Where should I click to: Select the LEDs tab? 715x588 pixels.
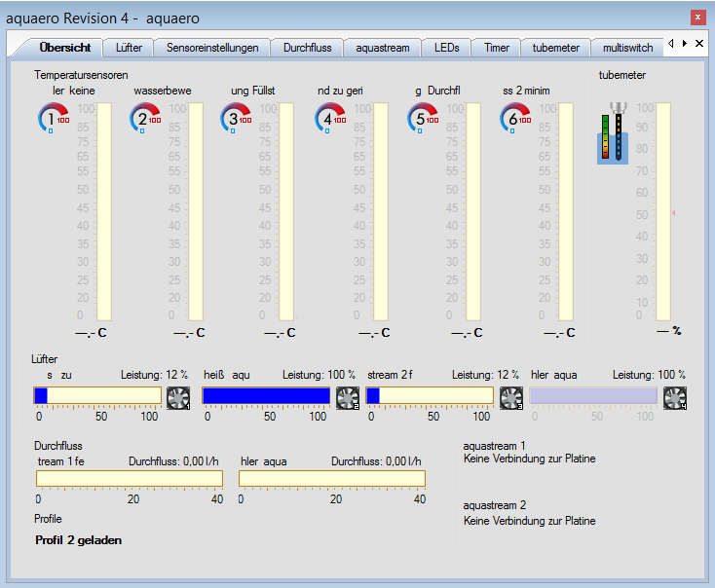point(447,47)
